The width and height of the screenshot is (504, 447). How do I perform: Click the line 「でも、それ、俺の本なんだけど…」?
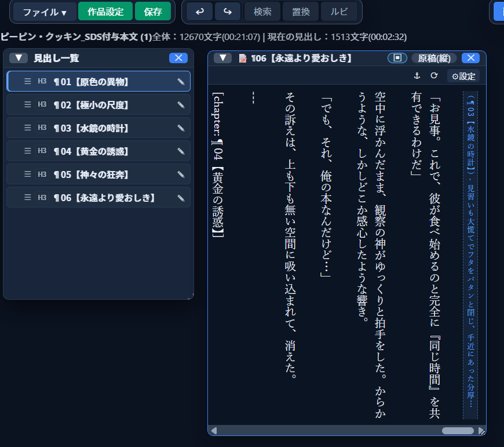coord(326,187)
